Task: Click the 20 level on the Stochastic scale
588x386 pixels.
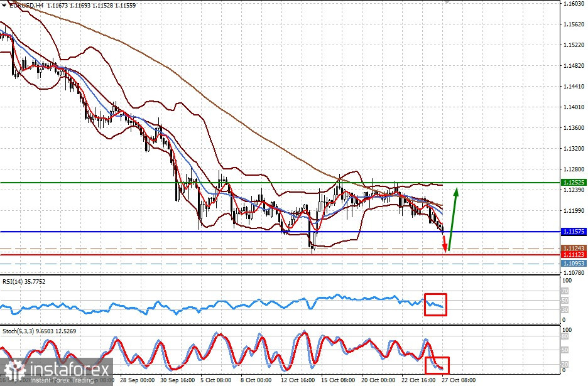Action: pyautogui.click(x=566, y=364)
